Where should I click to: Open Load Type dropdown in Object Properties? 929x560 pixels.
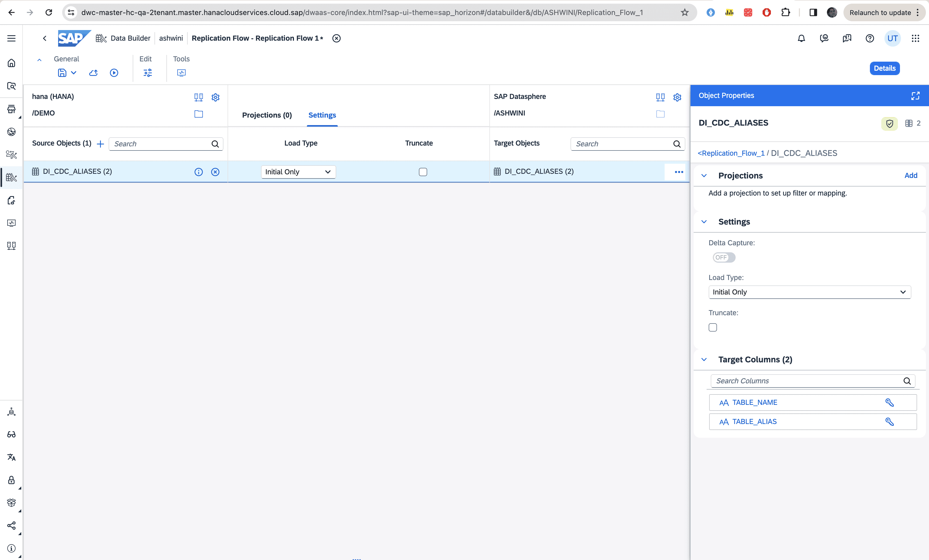pos(810,292)
